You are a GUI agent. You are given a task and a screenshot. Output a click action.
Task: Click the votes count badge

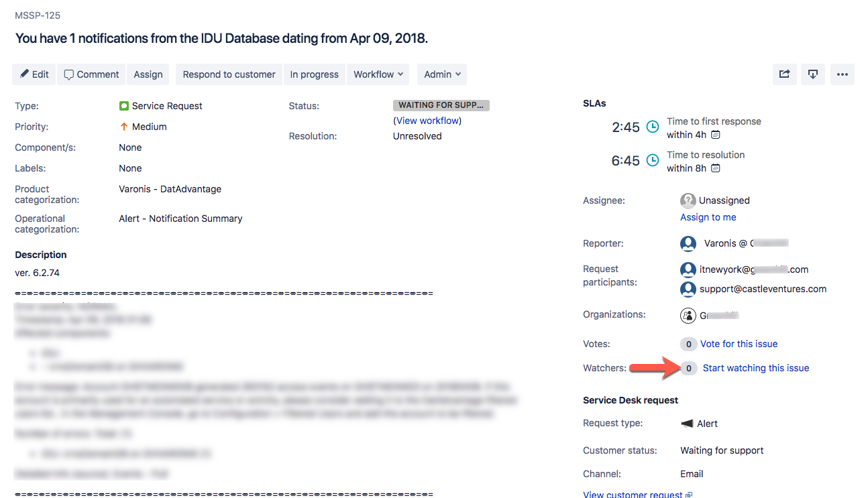click(689, 344)
